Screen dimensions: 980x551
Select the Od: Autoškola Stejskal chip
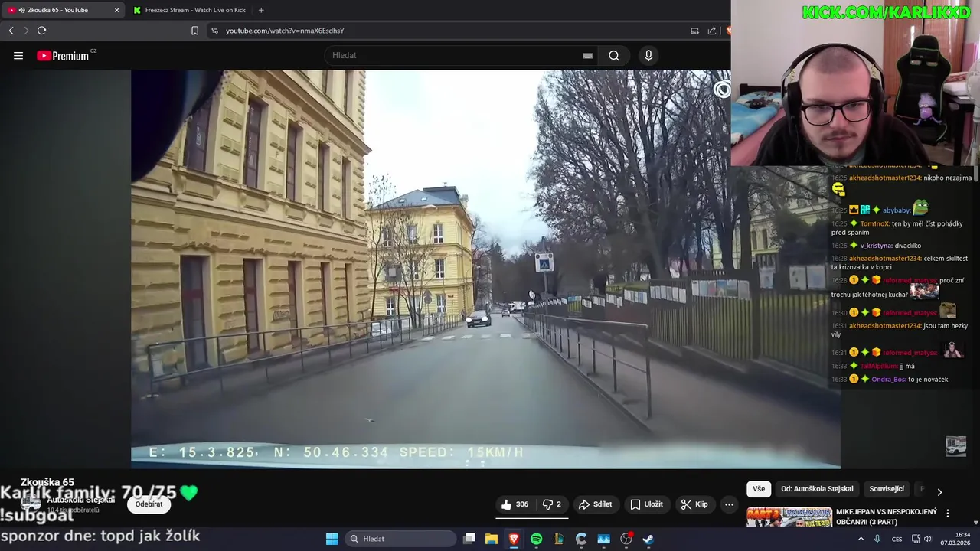(817, 489)
